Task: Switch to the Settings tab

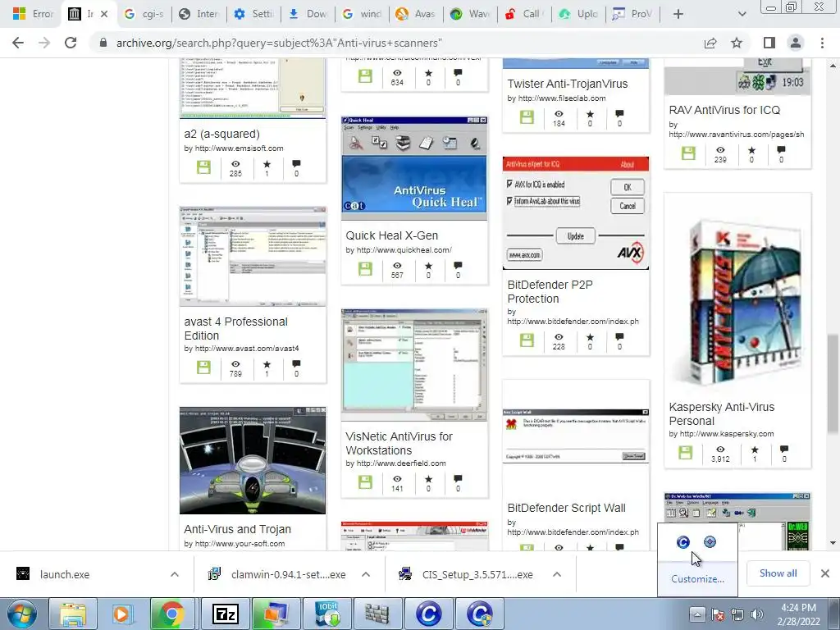Action: tap(253, 14)
